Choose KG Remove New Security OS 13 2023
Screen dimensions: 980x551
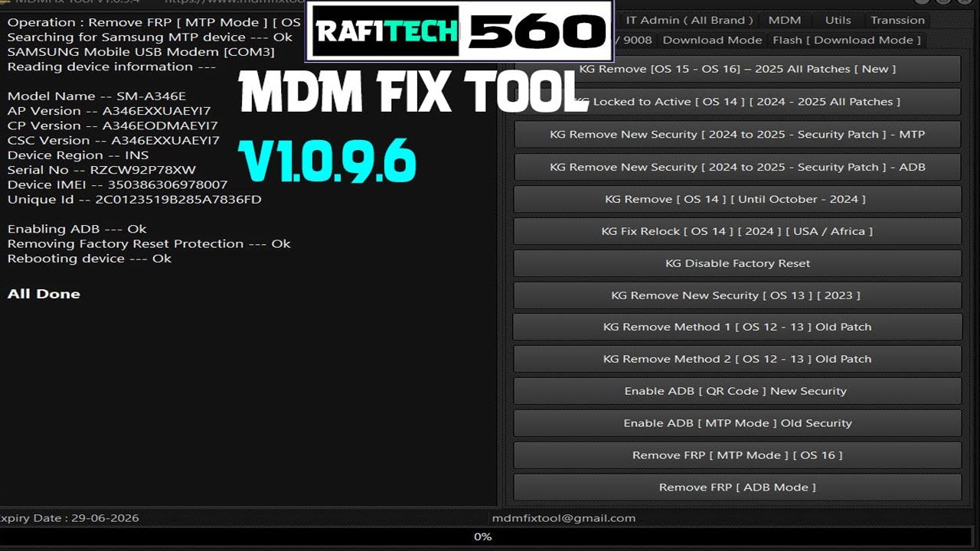point(737,295)
